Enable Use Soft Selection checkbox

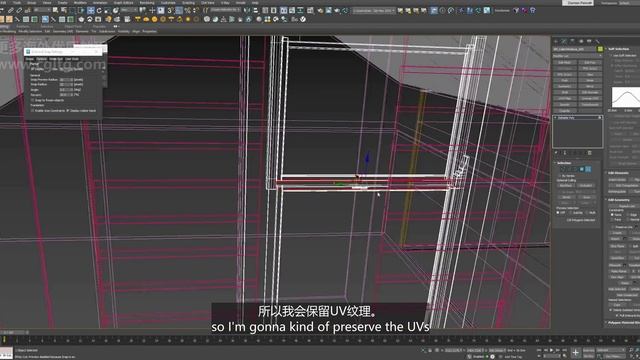(611, 55)
